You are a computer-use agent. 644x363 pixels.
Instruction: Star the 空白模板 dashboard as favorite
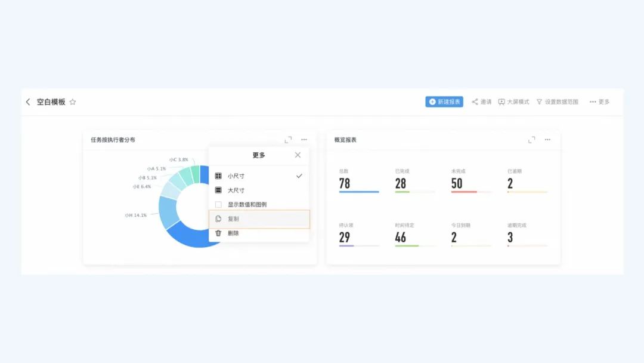[x=73, y=102]
